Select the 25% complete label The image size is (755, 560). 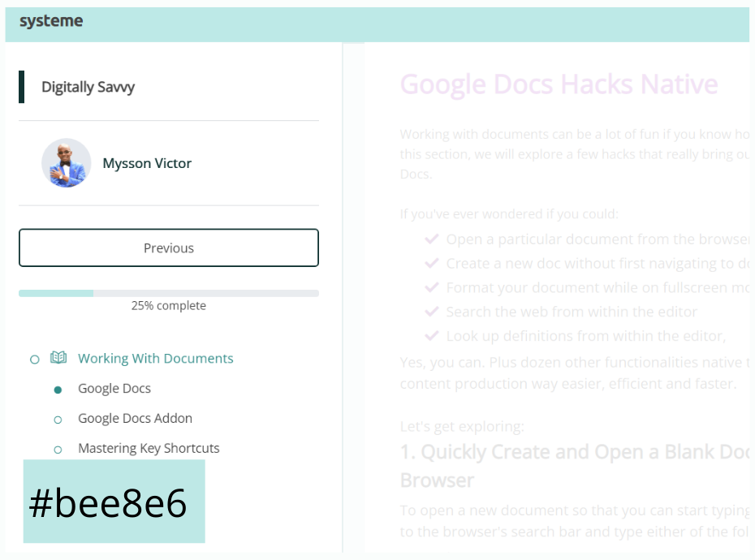(169, 306)
